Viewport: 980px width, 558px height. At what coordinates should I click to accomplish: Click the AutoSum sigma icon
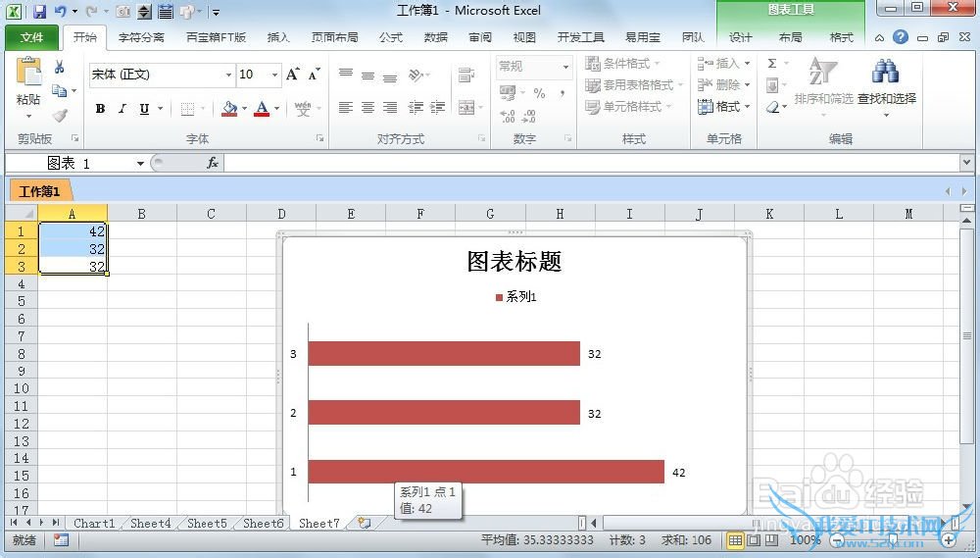coord(772,63)
